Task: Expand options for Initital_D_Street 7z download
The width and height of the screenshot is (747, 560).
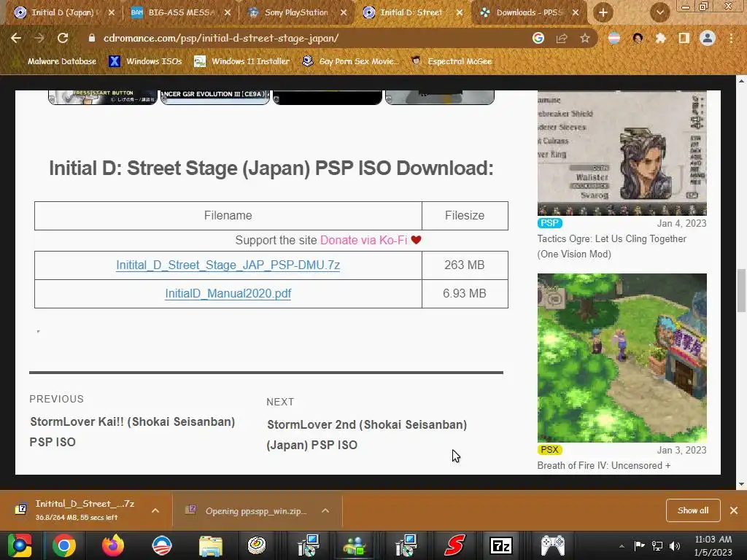Action: [x=155, y=510]
